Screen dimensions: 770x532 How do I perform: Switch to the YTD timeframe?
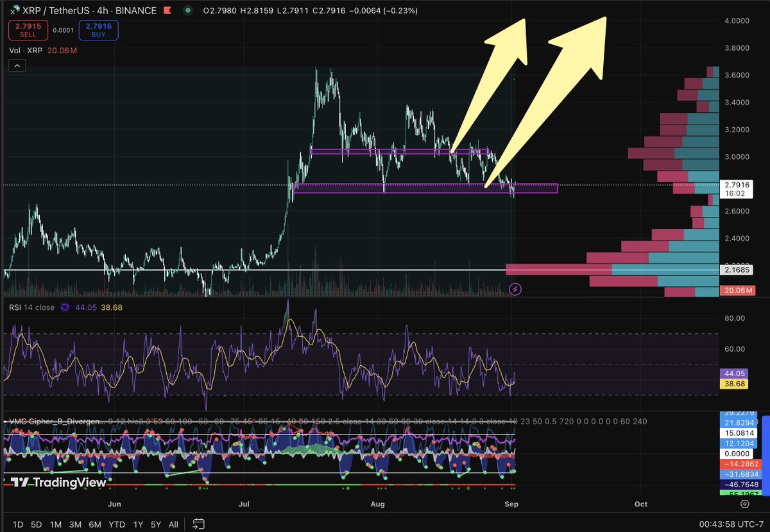point(117,524)
